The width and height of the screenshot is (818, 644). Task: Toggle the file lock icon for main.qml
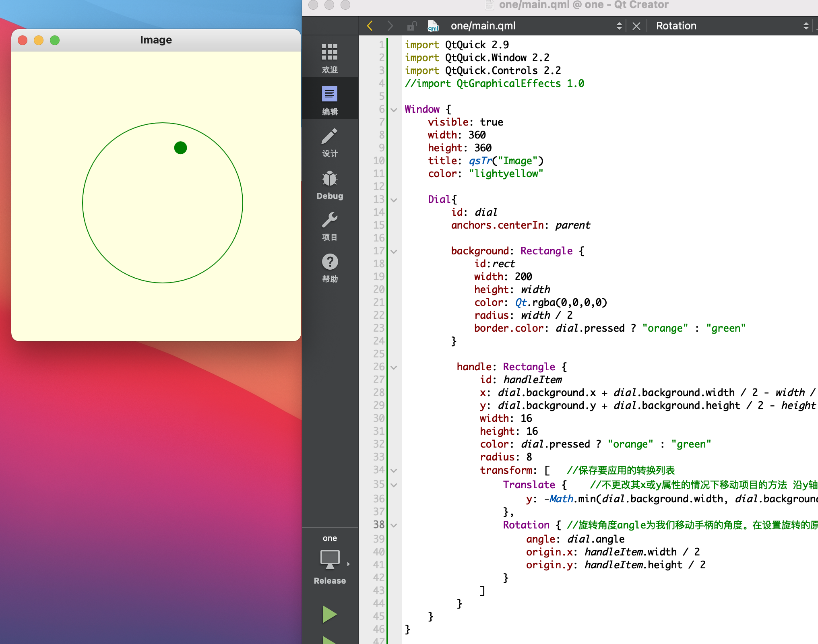(x=411, y=26)
